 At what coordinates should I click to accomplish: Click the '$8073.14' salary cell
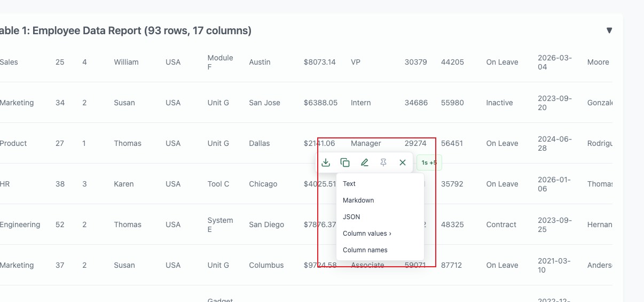pos(320,62)
